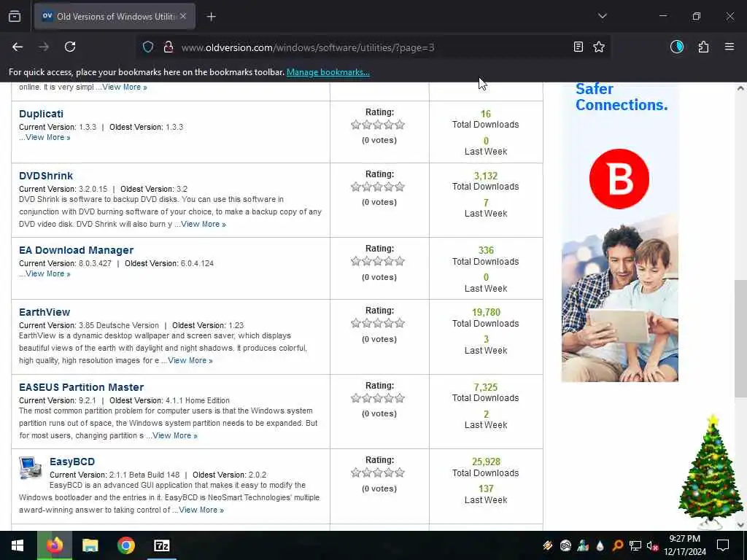Viewport: 747px width, 560px height.
Task: Open the Windows Start menu
Action: 18,545
